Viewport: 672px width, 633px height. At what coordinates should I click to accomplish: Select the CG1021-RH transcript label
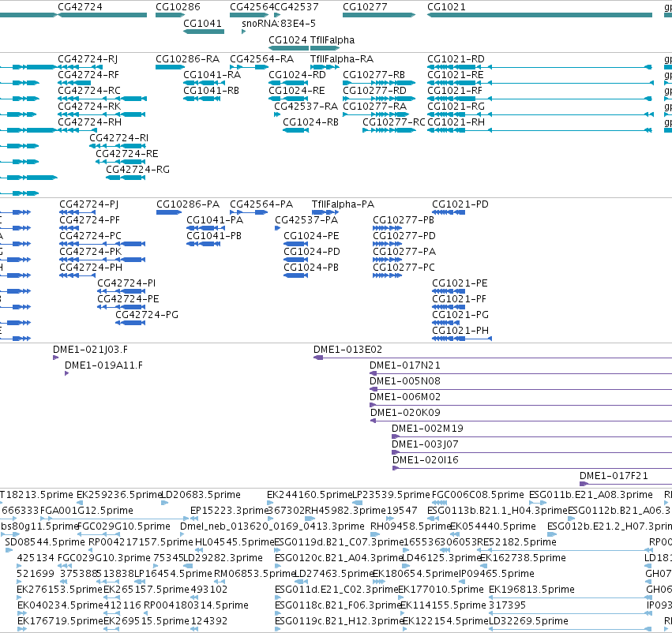(456, 122)
